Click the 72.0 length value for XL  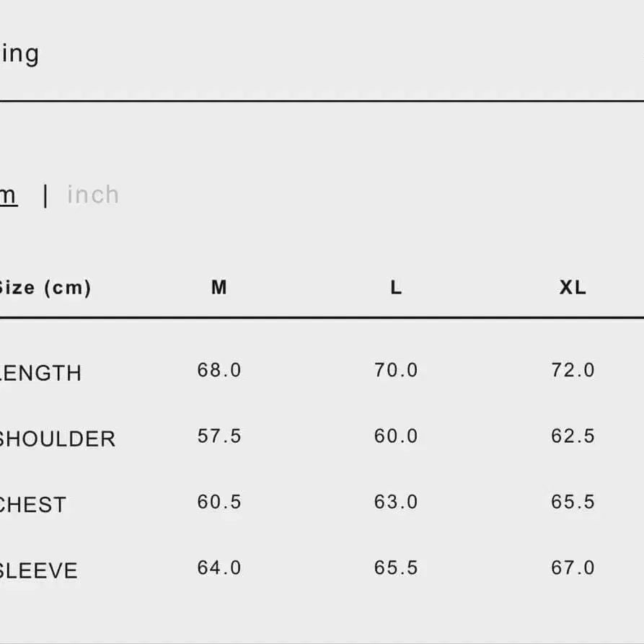click(573, 370)
